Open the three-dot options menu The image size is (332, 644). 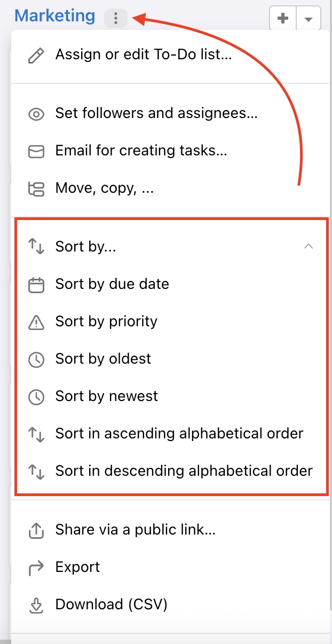(116, 18)
